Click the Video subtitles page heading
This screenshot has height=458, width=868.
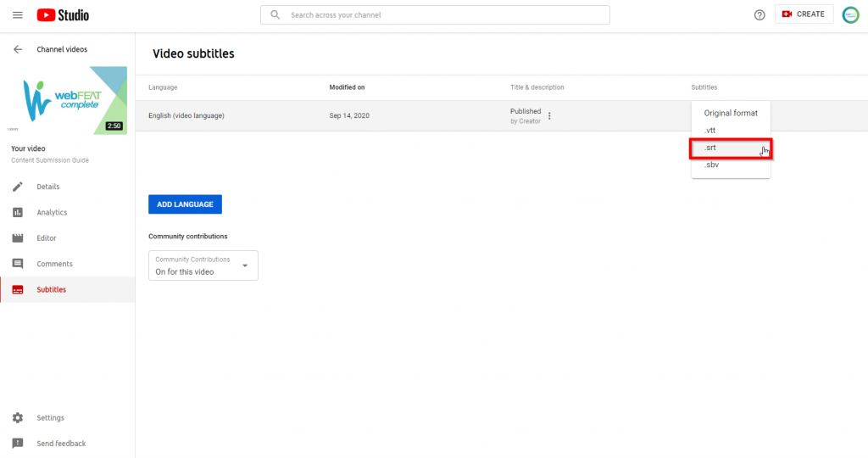(194, 53)
